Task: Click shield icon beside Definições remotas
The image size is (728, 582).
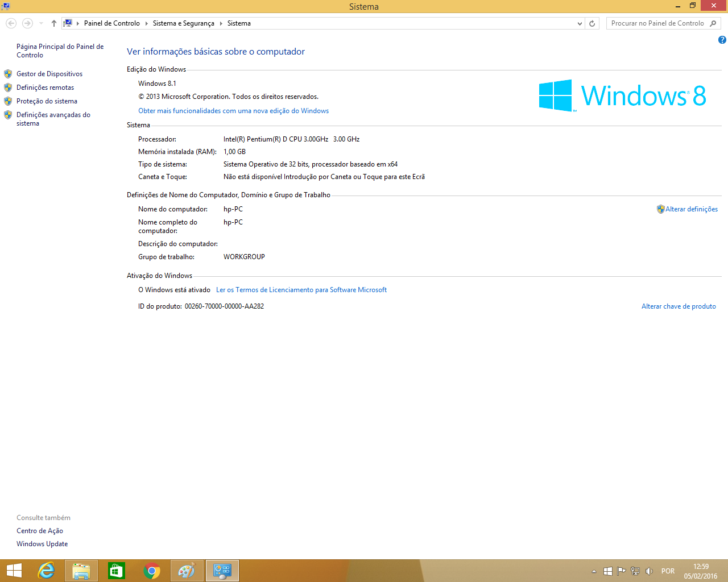Action: coord(8,88)
